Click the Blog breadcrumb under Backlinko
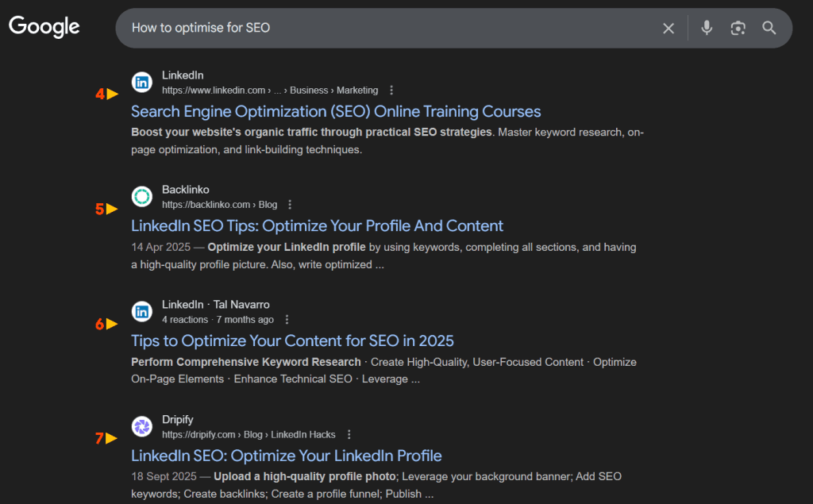The width and height of the screenshot is (813, 504). point(268,204)
